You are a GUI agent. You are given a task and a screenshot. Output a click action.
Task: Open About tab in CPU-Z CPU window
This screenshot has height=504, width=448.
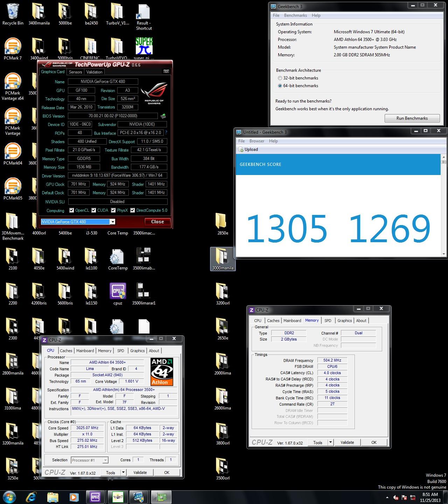click(154, 351)
